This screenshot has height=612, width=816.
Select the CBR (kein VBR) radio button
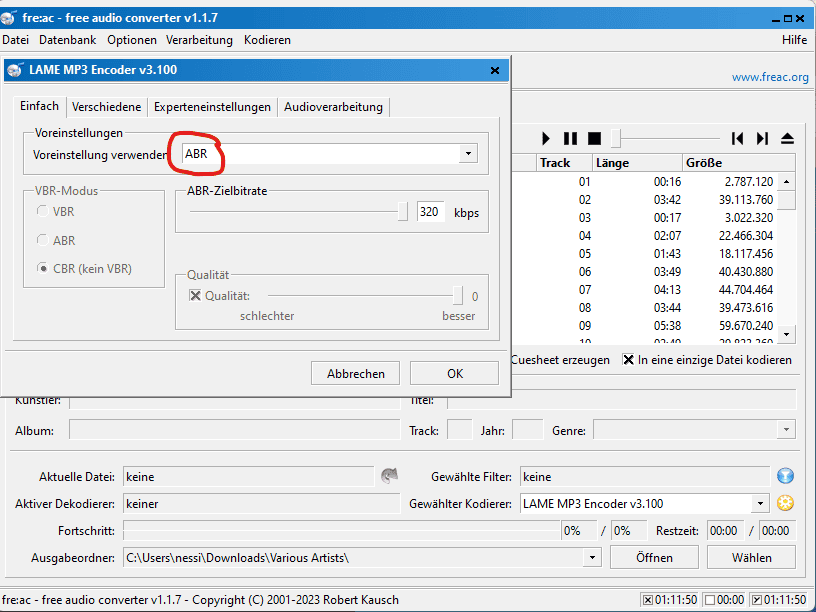tap(42, 268)
